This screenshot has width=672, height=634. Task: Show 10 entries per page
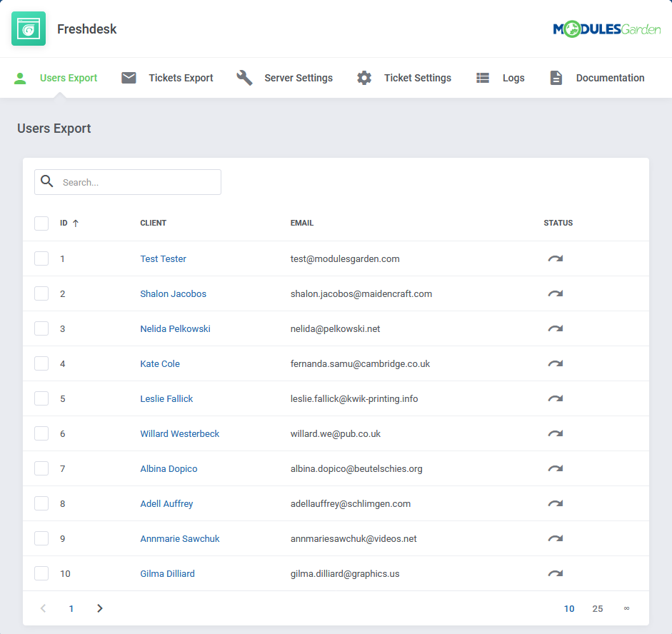pyautogui.click(x=569, y=609)
